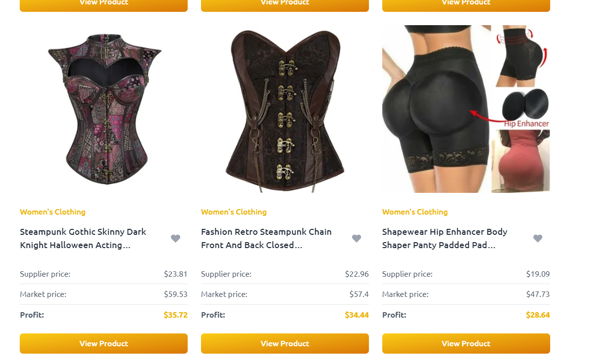Open Shapewear Hip Enhancer Body Shaper title

[444, 238]
